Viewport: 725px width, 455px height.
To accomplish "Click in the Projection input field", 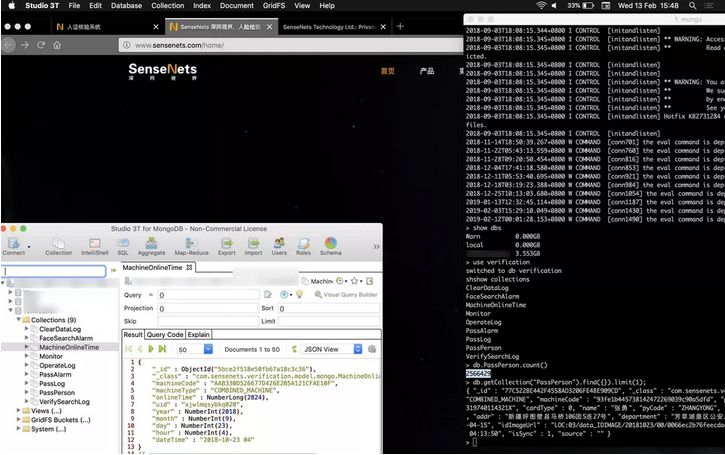I will tap(208, 308).
